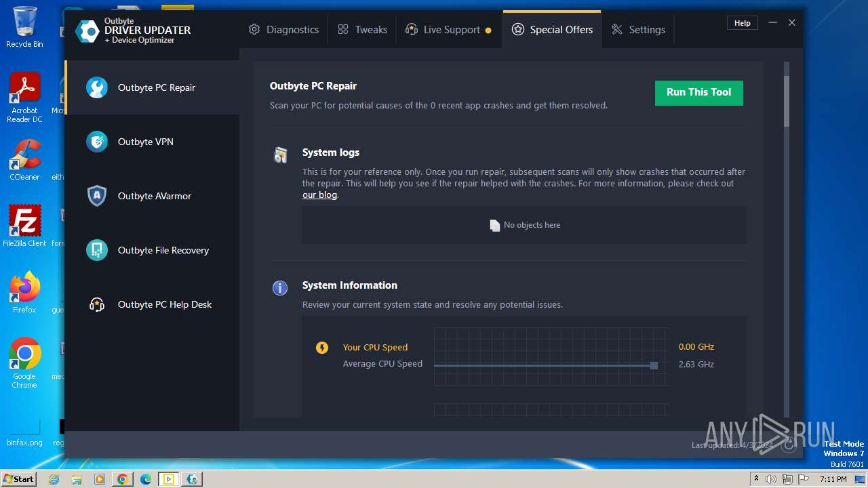
Task: Minimize the Driver Updater window
Action: click(x=772, y=23)
